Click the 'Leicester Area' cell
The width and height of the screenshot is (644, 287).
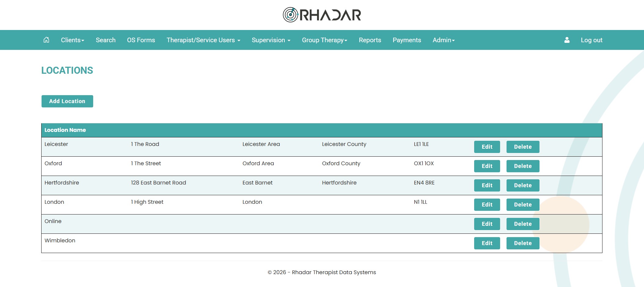click(x=261, y=144)
